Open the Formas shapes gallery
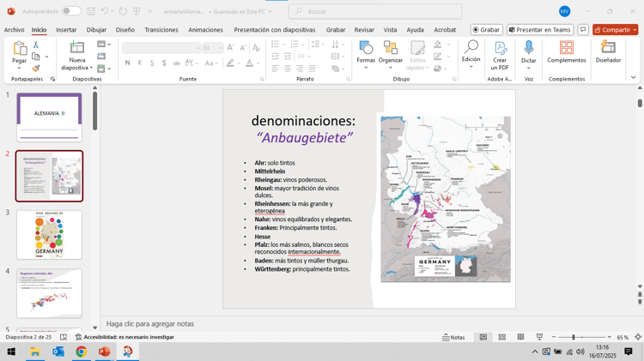 coord(366,54)
